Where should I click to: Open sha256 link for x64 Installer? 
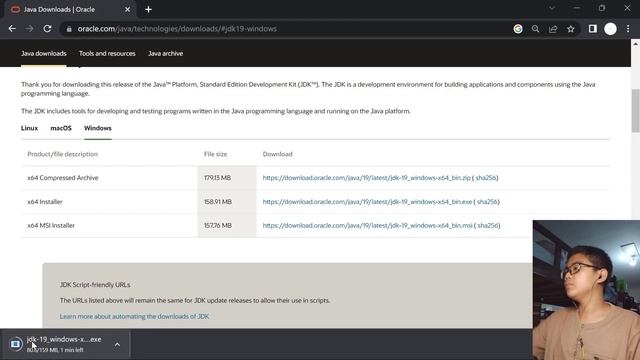pos(487,202)
